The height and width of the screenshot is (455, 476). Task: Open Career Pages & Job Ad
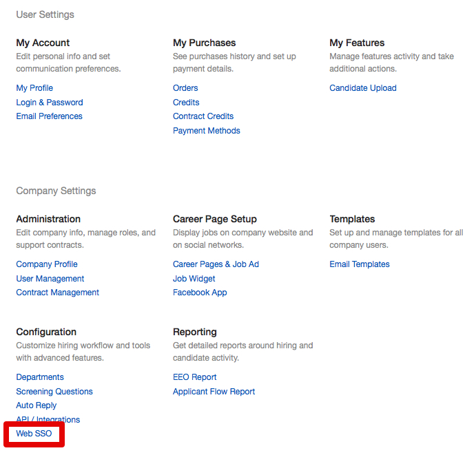[x=216, y=264]
